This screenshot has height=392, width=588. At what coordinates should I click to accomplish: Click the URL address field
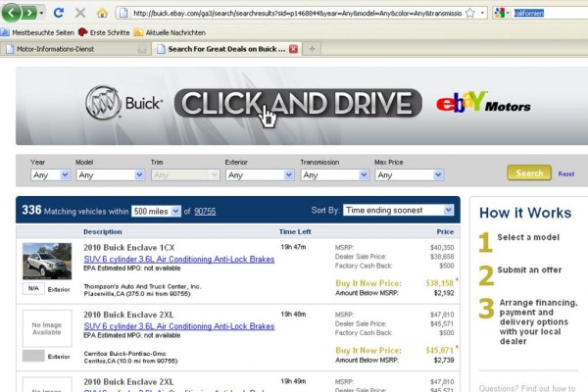click(297, 13)
